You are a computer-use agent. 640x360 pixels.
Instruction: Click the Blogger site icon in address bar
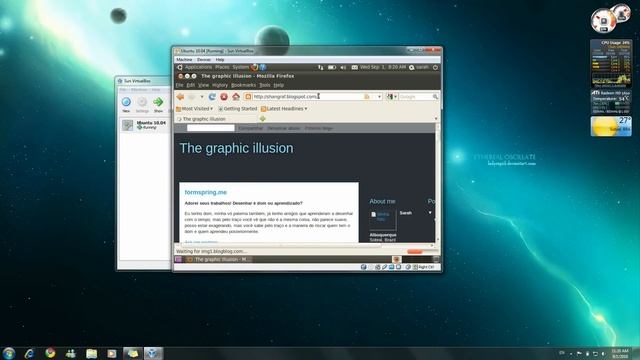click(x=248, y=97)
